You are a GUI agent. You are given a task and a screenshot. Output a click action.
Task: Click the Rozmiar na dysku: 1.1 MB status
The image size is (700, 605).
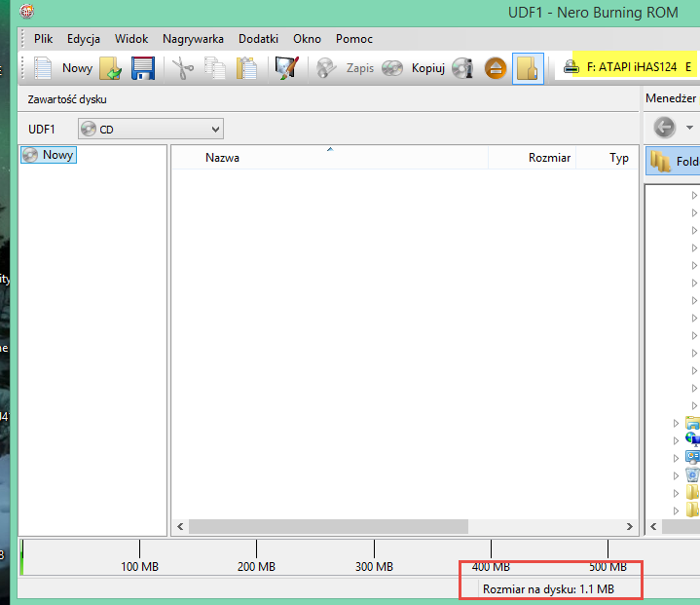click(x=548, y=588)
